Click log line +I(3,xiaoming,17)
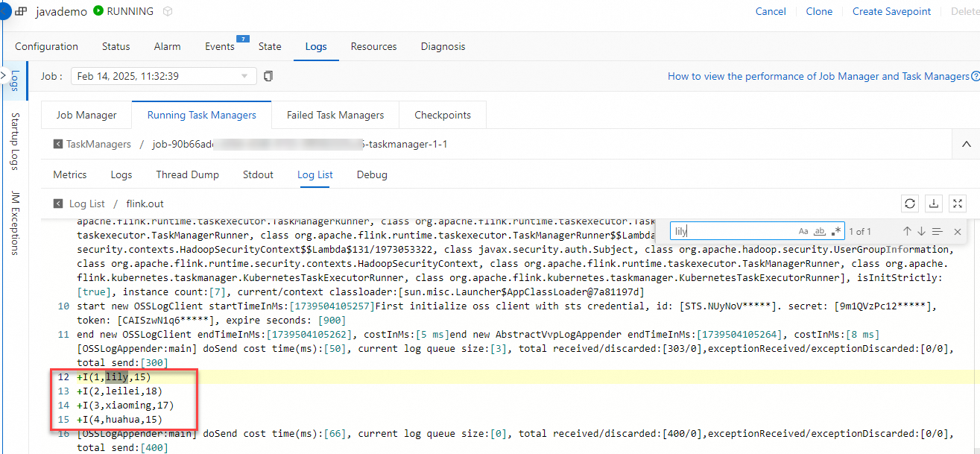 [x=125, y=405]
